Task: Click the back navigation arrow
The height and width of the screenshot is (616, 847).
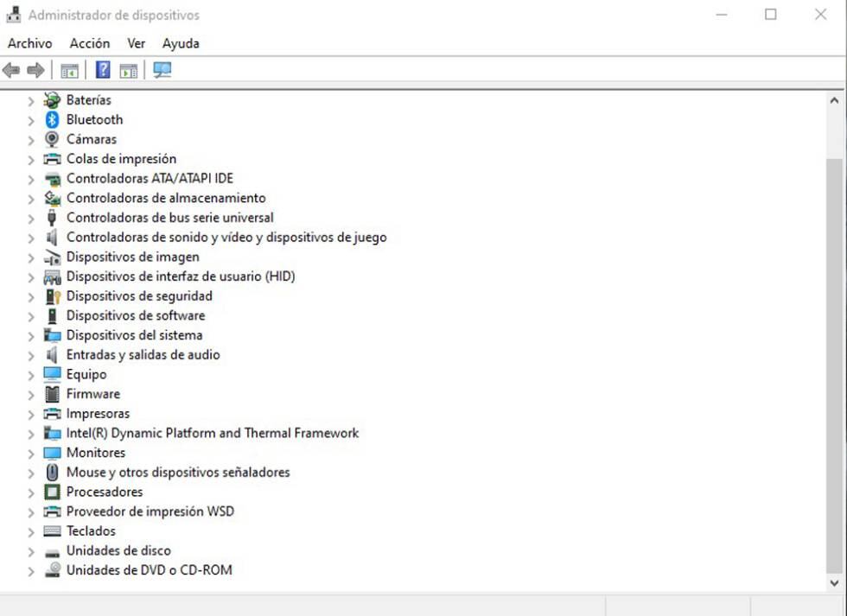Action: 11,70
